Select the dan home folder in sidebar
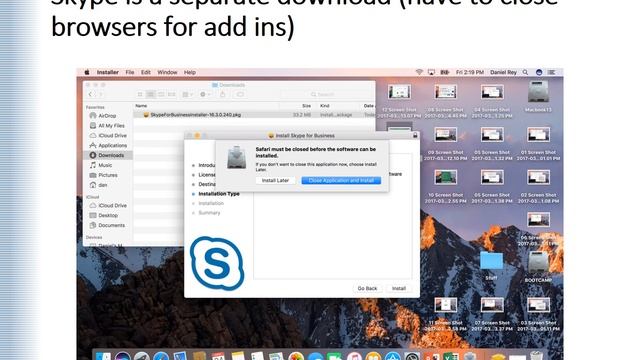 pyautogui.click(x=102, y=185)
